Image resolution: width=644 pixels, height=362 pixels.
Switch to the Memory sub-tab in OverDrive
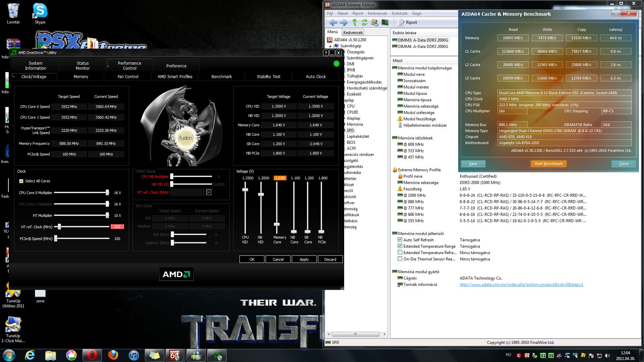coord(81,77)
